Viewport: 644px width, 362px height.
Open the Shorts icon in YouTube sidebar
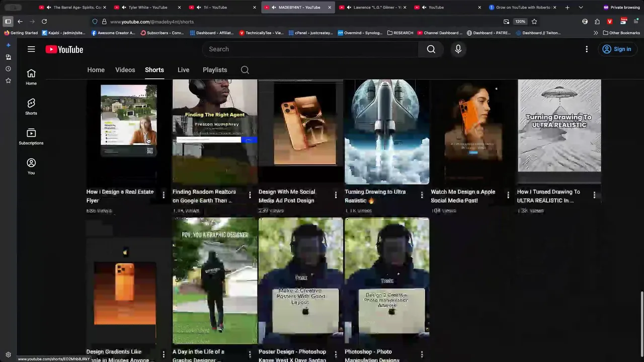click(x=31, y=107)
